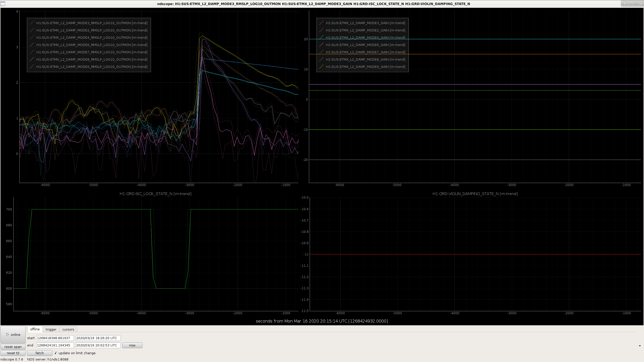This screenshot has height=362, width=644.
Task: Click the start GPS time field
Action: click(x=55, y=338)
